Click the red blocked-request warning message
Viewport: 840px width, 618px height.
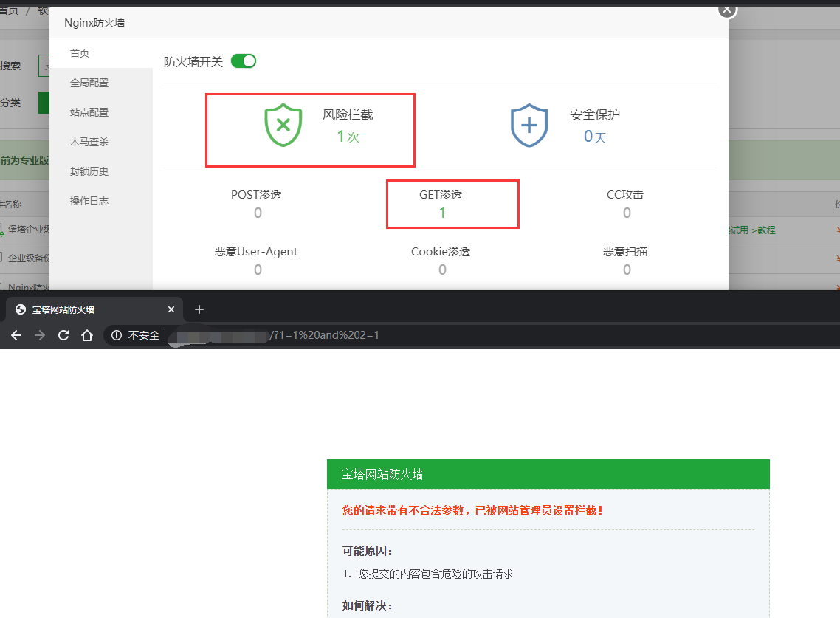click(x=472, y=510)
